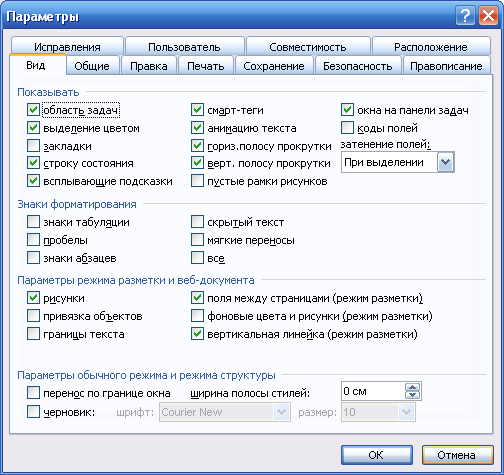
Task: Toggle смарт-теги checkbox
Action: tap(197, 110)
